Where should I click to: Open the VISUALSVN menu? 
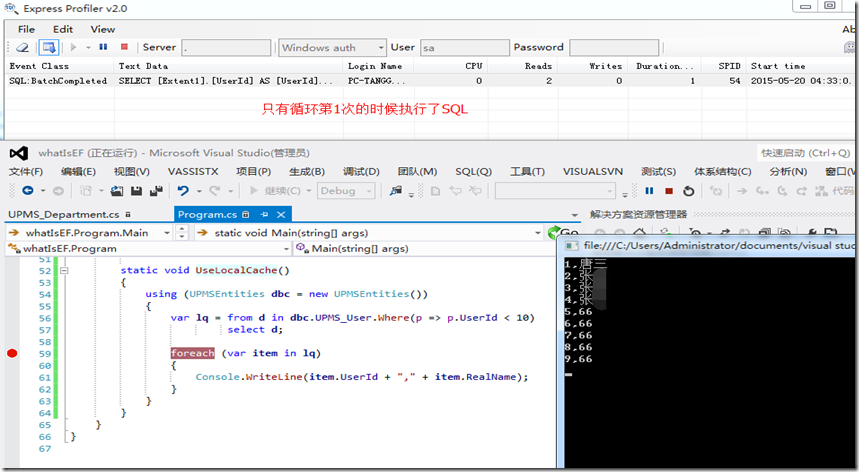pyautogui.click(x=593, y=172)
